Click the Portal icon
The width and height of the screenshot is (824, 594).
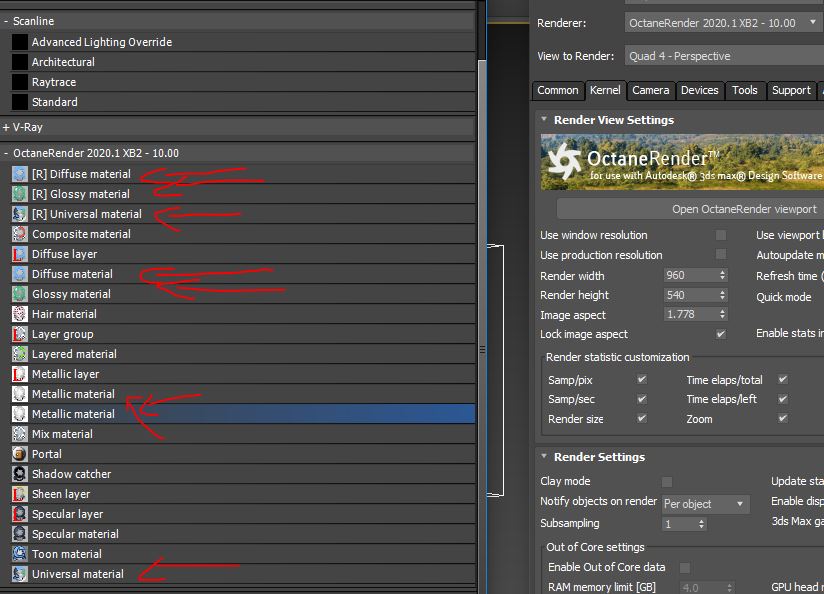(x=19, y=454)
